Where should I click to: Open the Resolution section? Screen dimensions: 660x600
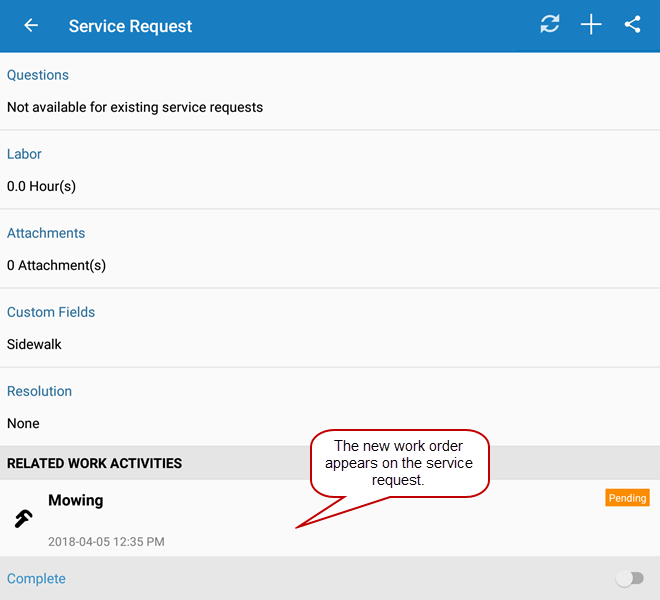tap(40, 391)
